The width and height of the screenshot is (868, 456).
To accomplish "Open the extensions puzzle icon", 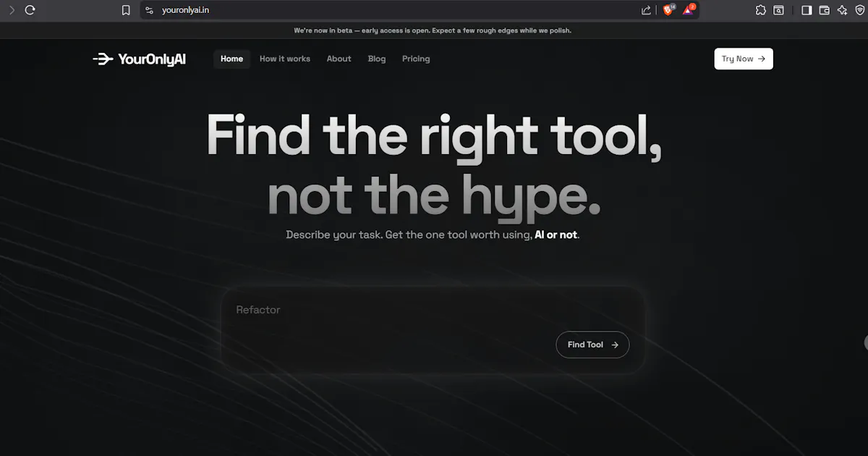I will 760,10.
